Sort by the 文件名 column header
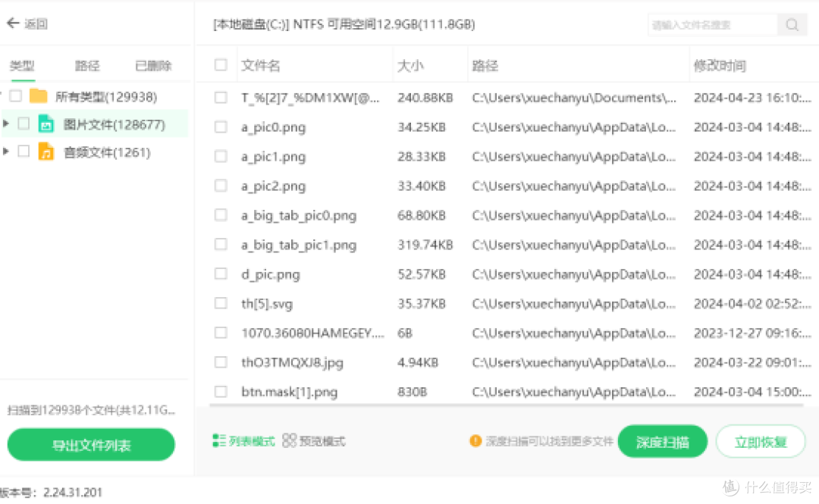 coord(261,65)
